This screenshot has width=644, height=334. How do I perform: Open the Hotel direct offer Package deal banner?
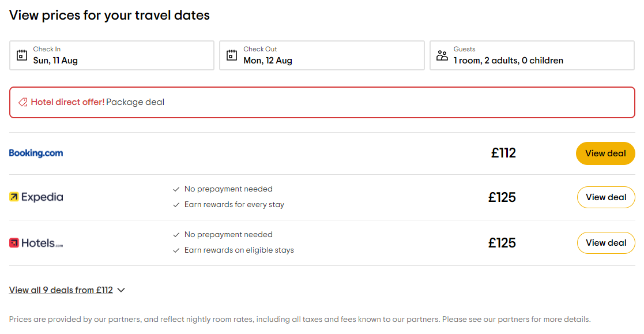322,102
